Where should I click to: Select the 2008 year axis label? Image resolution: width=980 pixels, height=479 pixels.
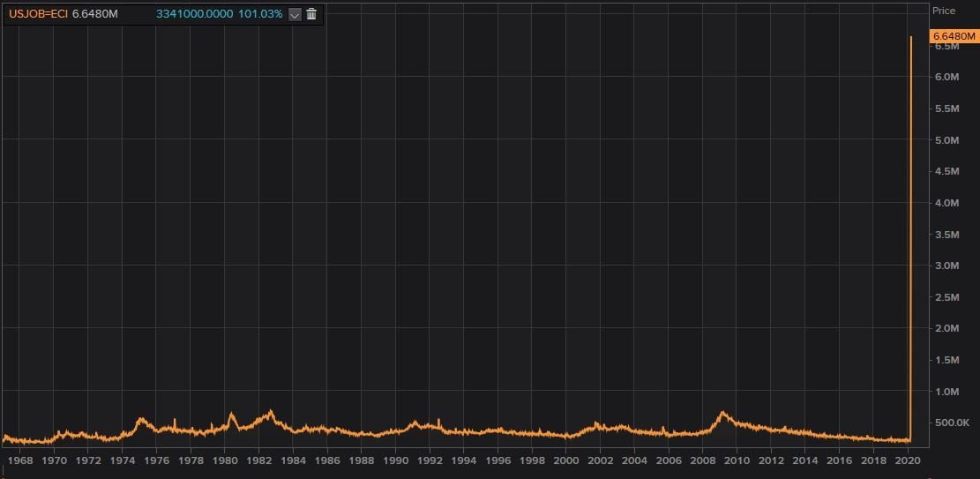703,460
